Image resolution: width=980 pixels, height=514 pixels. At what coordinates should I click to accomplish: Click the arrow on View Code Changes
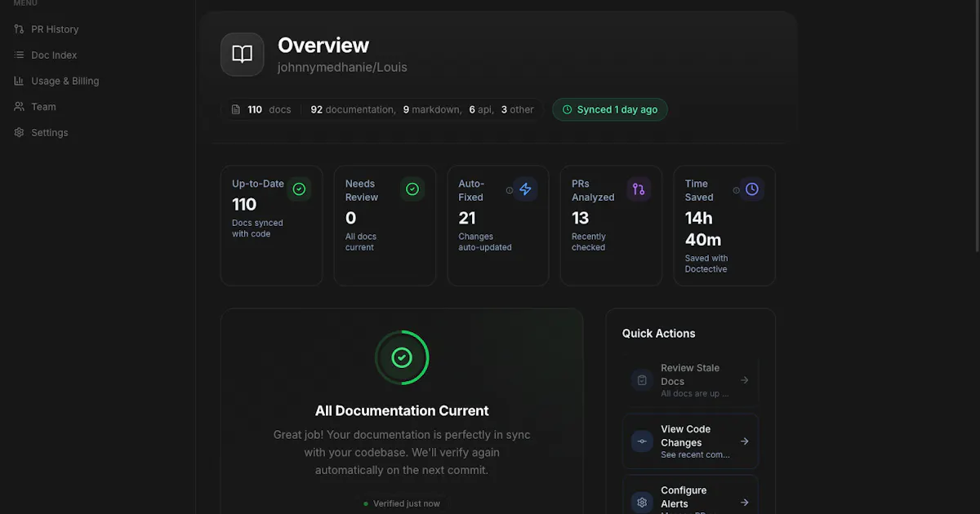(744, 441)
